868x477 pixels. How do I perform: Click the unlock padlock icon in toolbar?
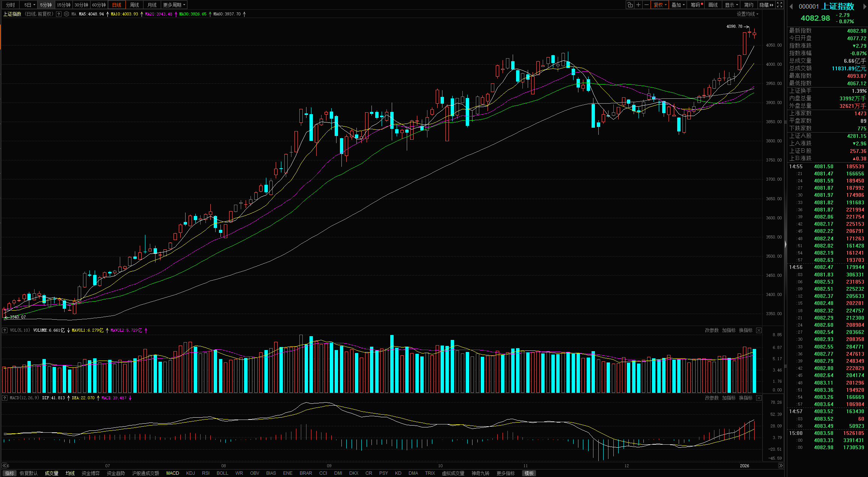[630, 5]
